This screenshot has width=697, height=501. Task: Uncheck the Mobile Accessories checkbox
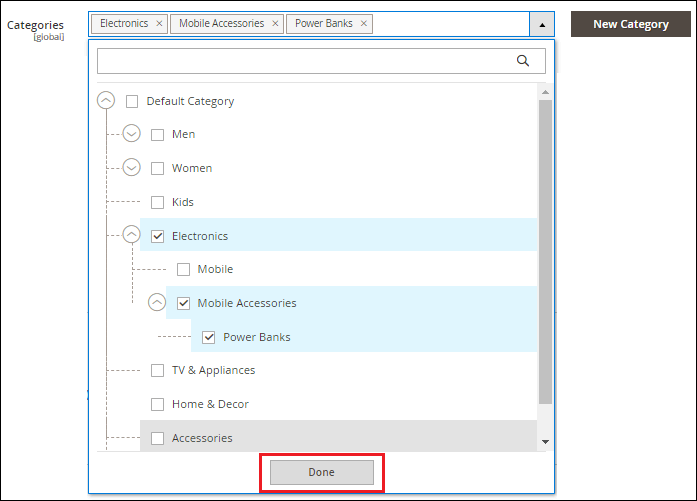coord(183,303)
